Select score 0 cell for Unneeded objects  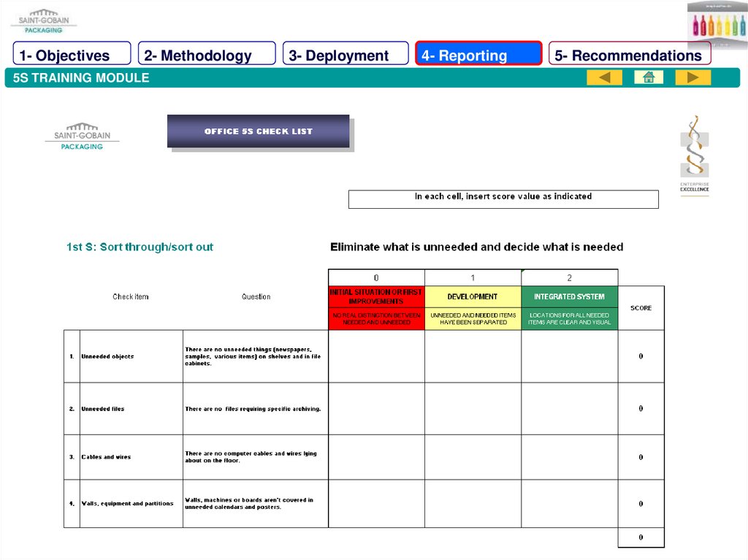click(376, 356)
